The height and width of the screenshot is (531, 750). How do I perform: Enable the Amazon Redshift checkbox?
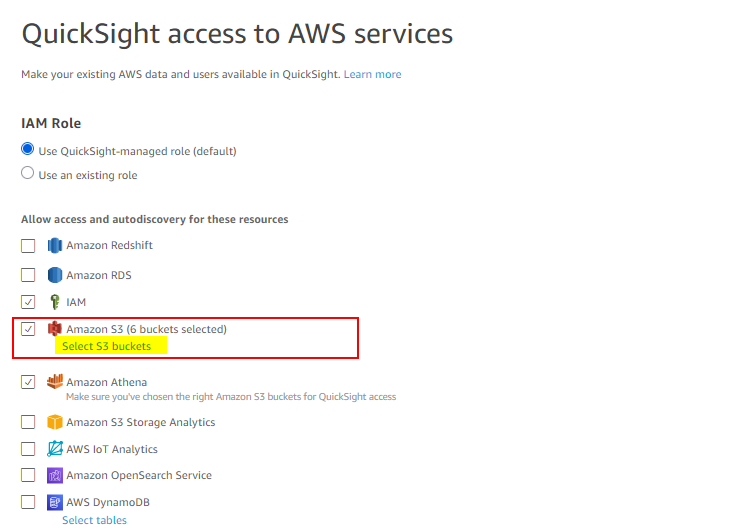[x=28, y=246]
